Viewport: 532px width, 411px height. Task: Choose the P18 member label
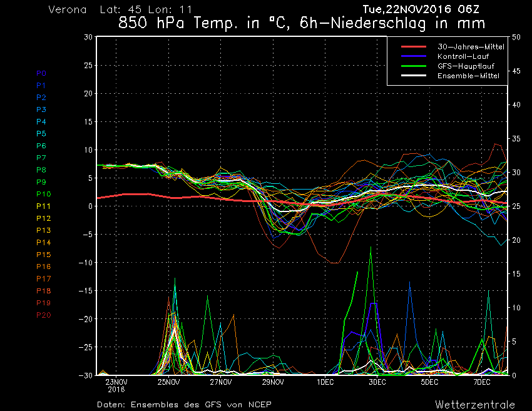click(44, 291)
